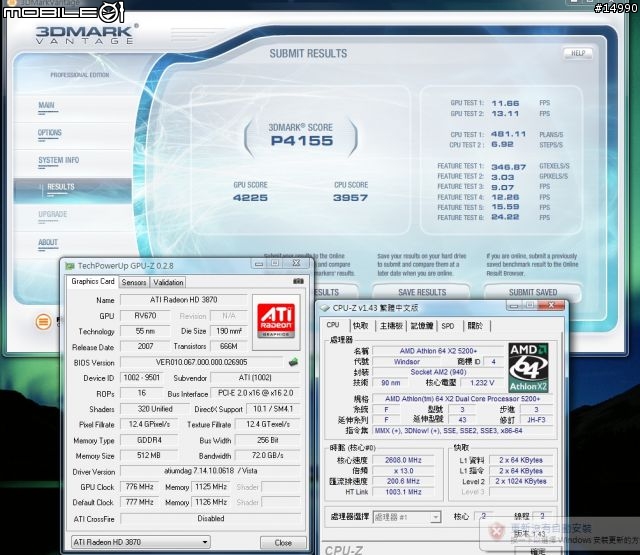Click the Name field in GPU-Z
This screenshot has width=640, height=555.
coord(183,300)
